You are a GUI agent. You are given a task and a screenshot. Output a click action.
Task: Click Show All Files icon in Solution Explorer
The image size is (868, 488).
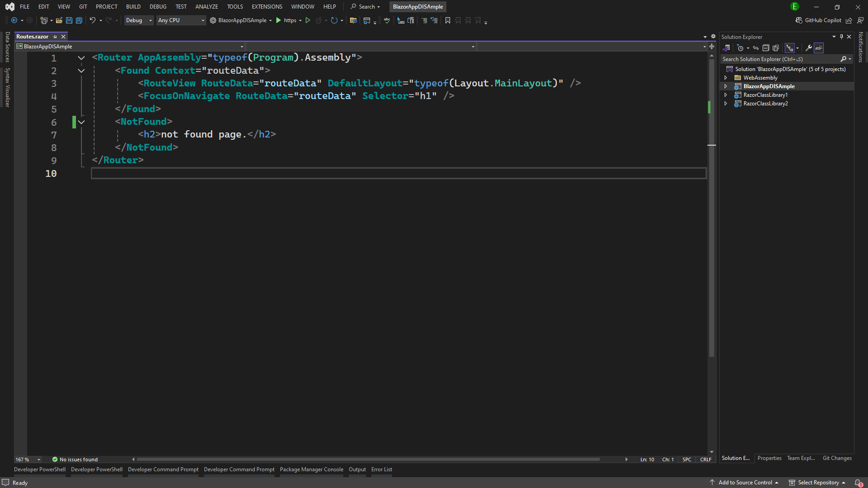776,48
